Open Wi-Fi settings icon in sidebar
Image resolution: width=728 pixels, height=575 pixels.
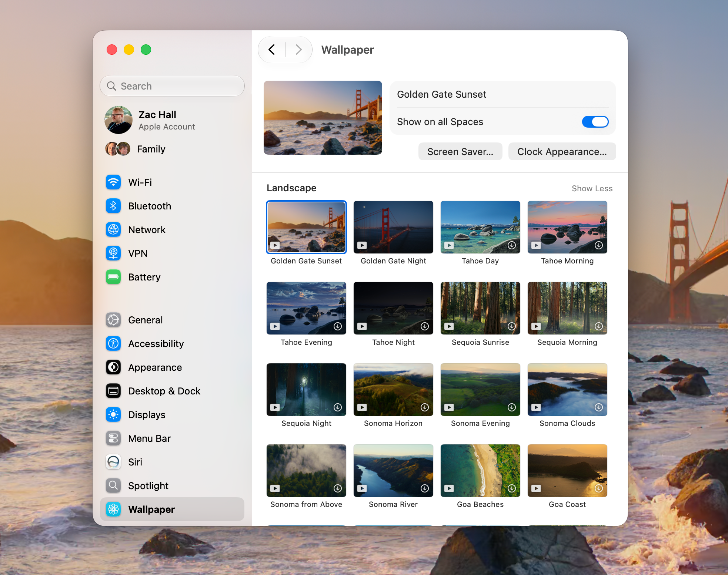point(113,182)
